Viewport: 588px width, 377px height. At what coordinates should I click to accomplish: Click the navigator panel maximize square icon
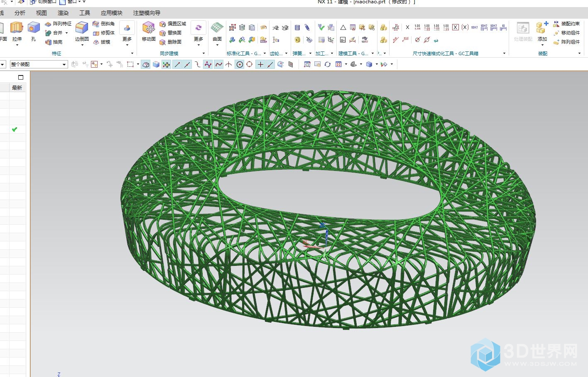tap(21, 77)
